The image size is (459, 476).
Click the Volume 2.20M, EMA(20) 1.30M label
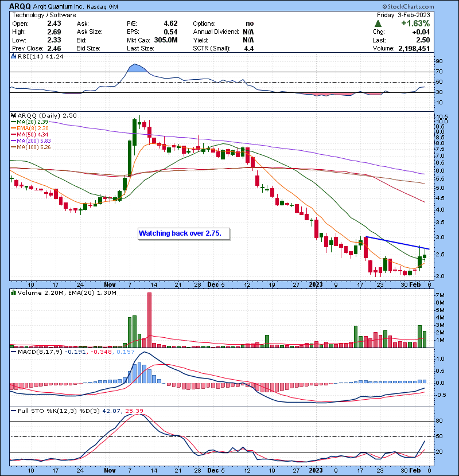coord(67,292)
